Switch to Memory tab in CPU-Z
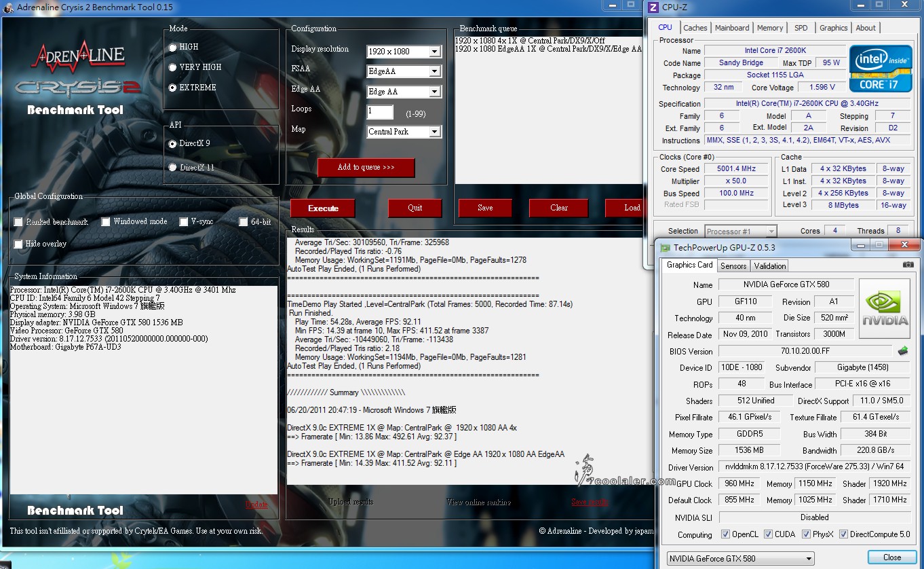The width and height of the screenshot is (924, 569). tap(770, 28)
